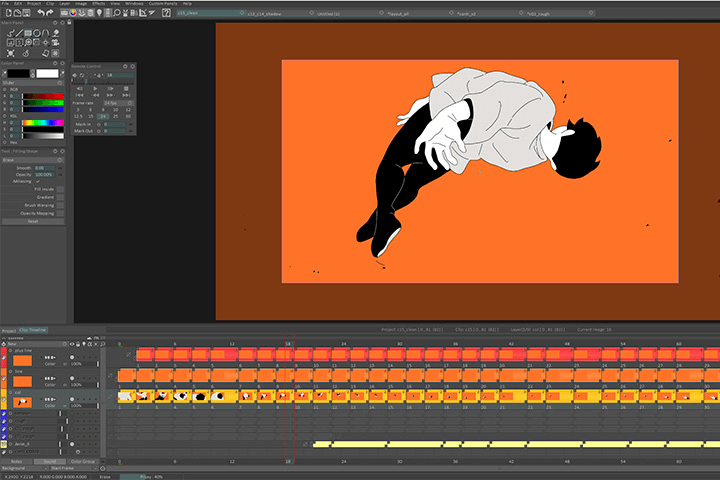Screen dimensions: 720x480
Task: Click the foreground color picker eyedropper
Action: click(x=5, y=73)
